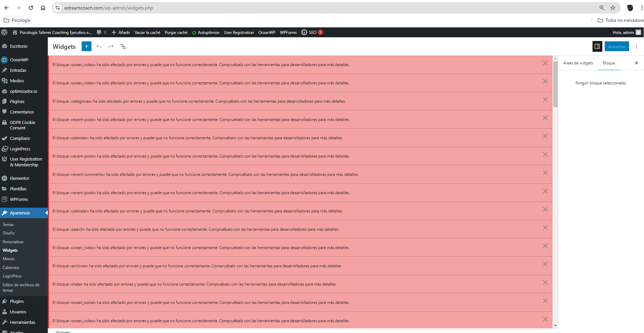Dismiss the archives block error notice
The width and height of the screenshot is (644, 333).
tap(545, 264)
